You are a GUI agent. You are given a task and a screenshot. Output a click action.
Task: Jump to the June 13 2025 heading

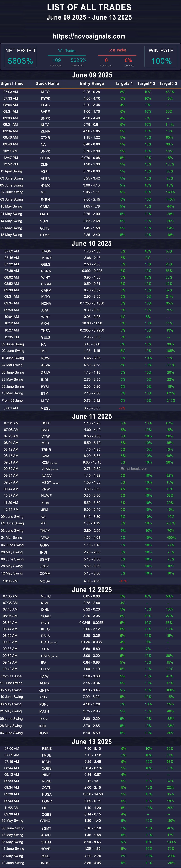point(92,742)
